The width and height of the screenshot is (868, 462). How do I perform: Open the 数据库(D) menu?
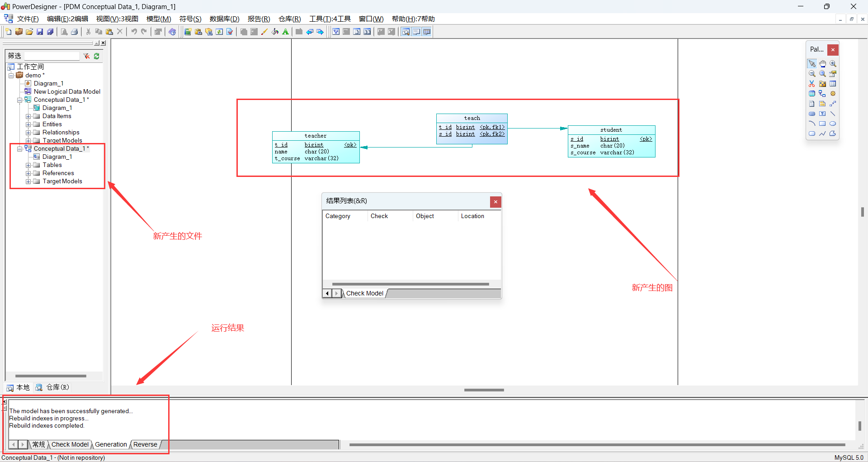point(224,19)
